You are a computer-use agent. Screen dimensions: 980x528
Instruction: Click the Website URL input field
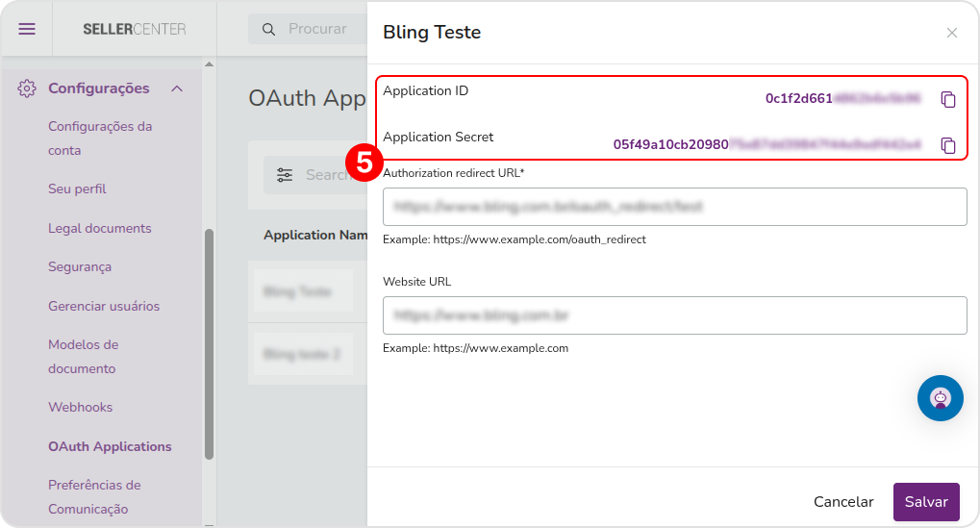[674, 315]
